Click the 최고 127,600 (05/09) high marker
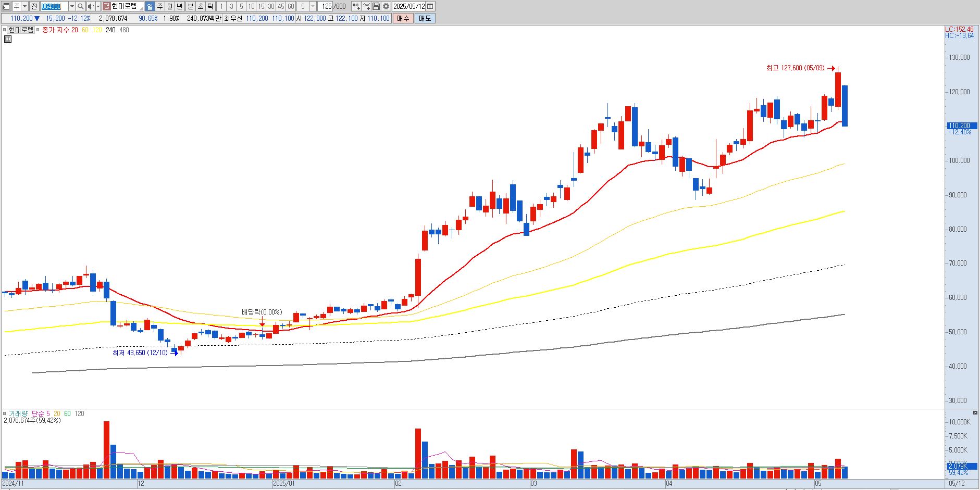The width and height of the screenshot is (980, 490). [x=796, y=68]
